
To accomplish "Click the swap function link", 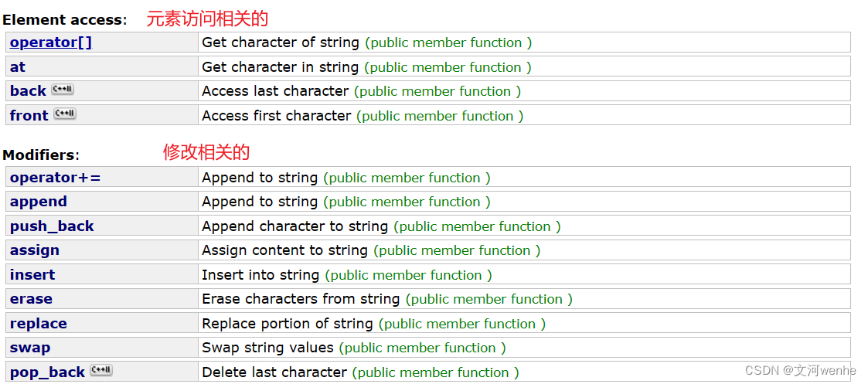I will tap(30, 348).
